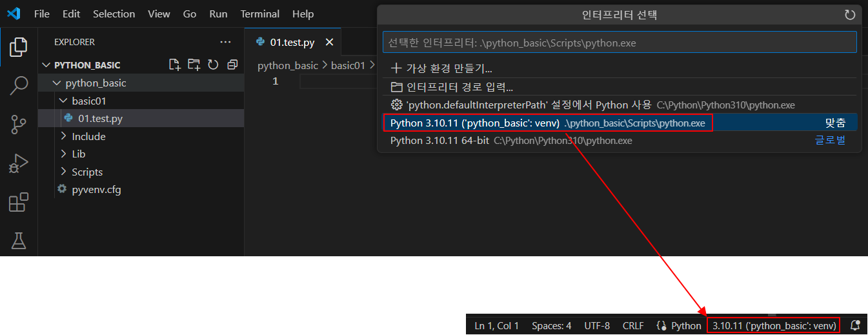
Task: Click the New File icon in Explorer
Action: tap(174, 65)
